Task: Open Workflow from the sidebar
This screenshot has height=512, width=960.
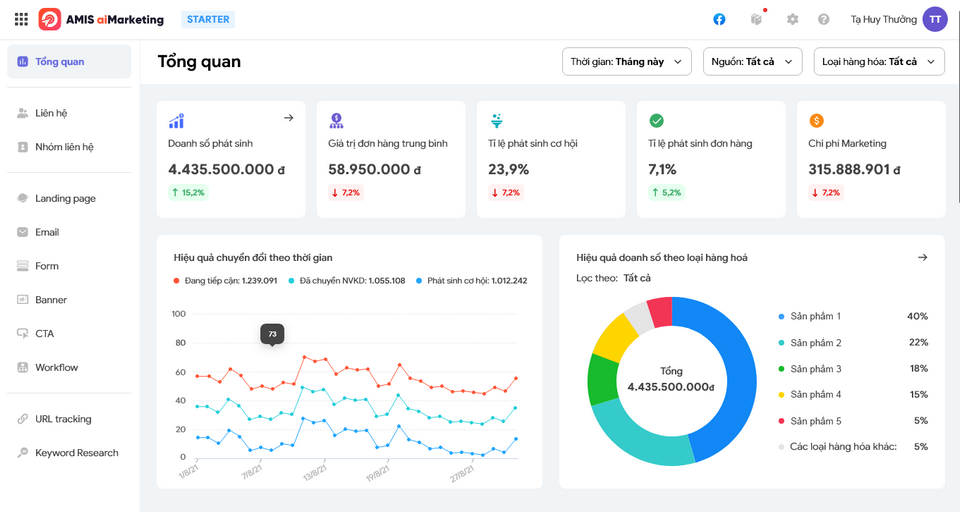Action: (56, 367)
